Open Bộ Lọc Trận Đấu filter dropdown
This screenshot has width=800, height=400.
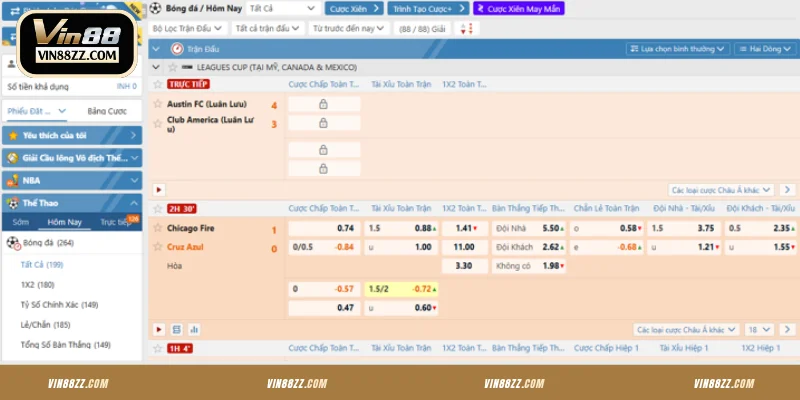click(x=187, y=29)
